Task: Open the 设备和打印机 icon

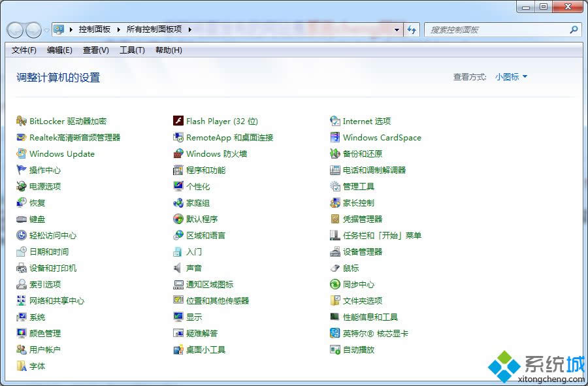Action: pyautogui.click(x=22, y=268)
